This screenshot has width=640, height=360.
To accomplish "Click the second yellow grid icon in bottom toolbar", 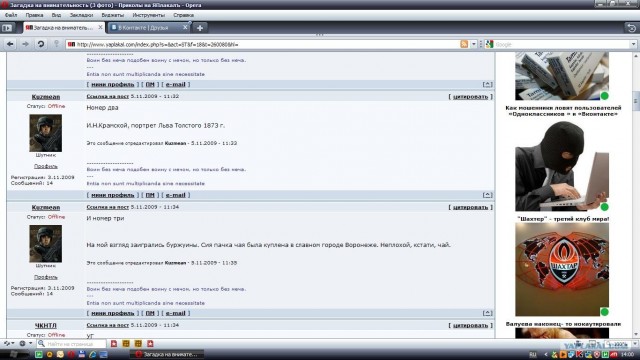I will tap(138, 344).
